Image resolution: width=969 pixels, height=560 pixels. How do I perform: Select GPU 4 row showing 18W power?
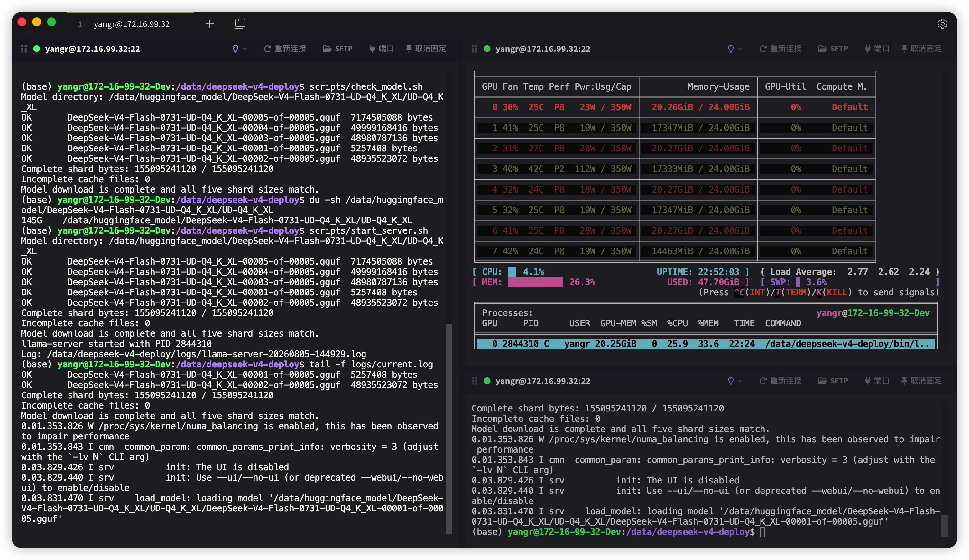tap(675, 189)
